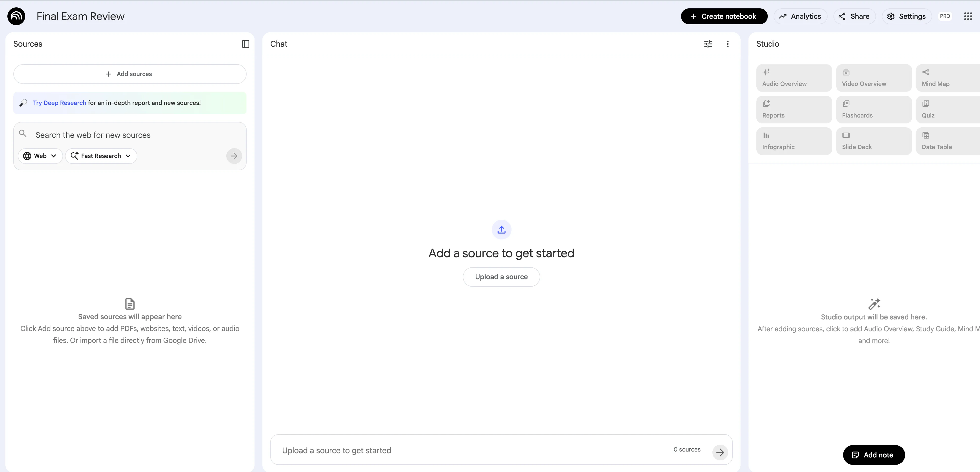This screenshot has height=472, width=980.
Task: Send chat message arrow button
Action: [720, 452]
